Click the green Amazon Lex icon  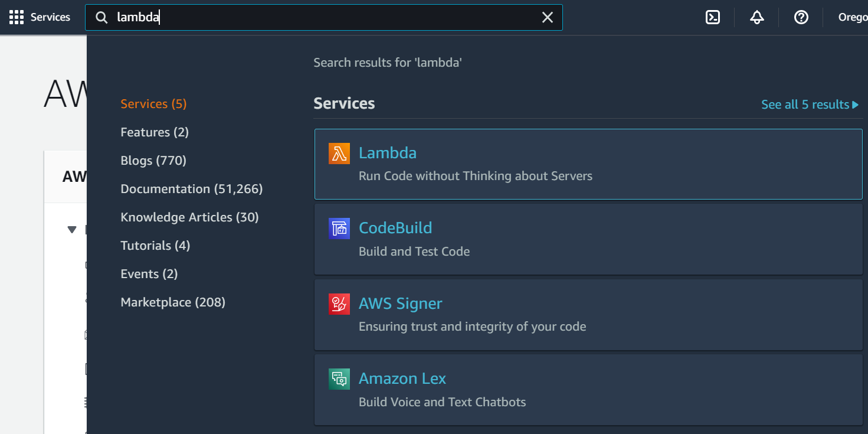(339, 379)
